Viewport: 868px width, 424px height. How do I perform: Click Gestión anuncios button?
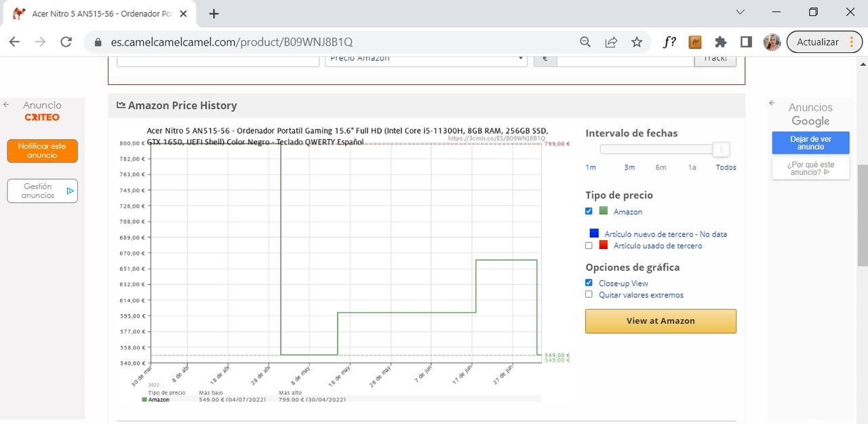[x=42, y=191]
